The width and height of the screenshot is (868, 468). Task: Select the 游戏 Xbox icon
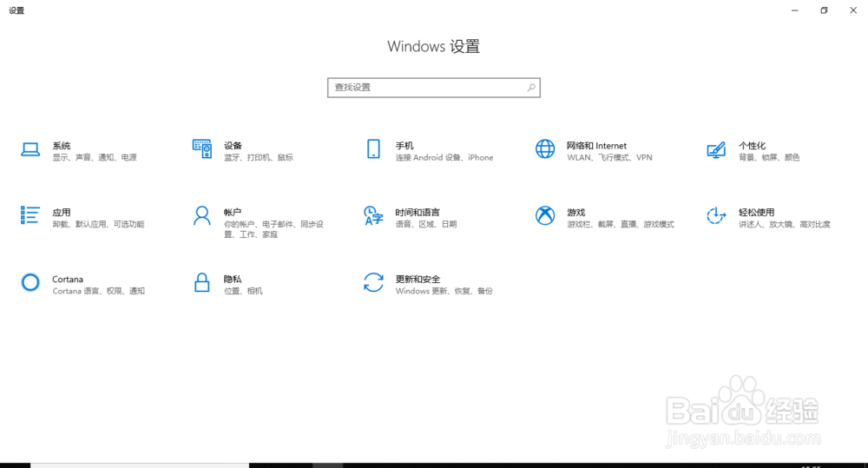click(545, 215)
